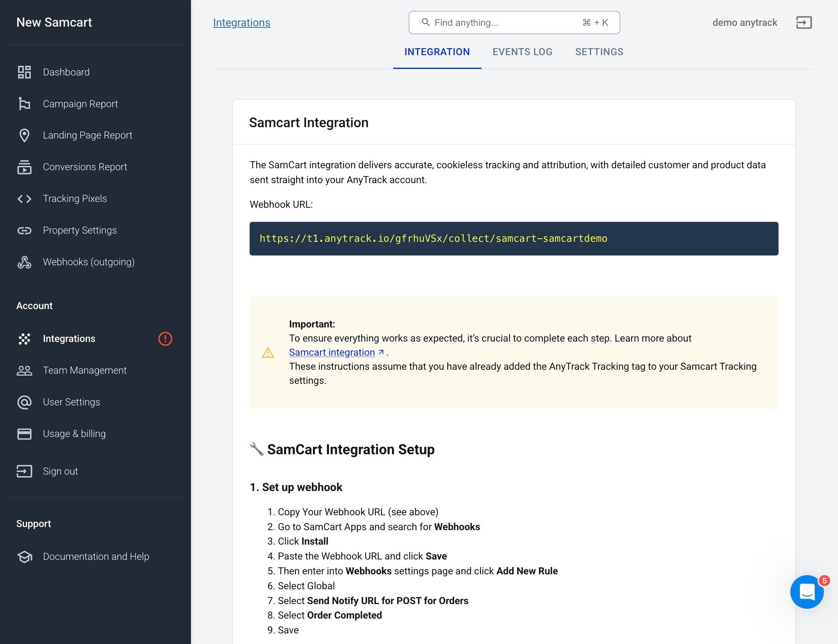Image resolution: width=838 pixels, height=644 pixels.
Task: Click the Documentation and Help graduation cap icon
Action: (24, 557)
